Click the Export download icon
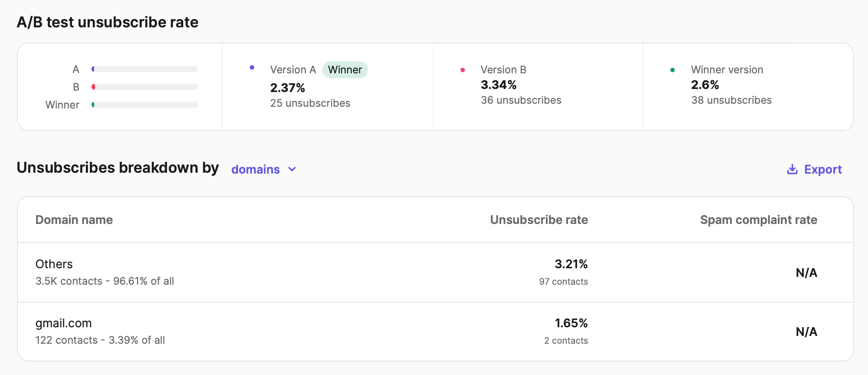 (x=792, y=169)
